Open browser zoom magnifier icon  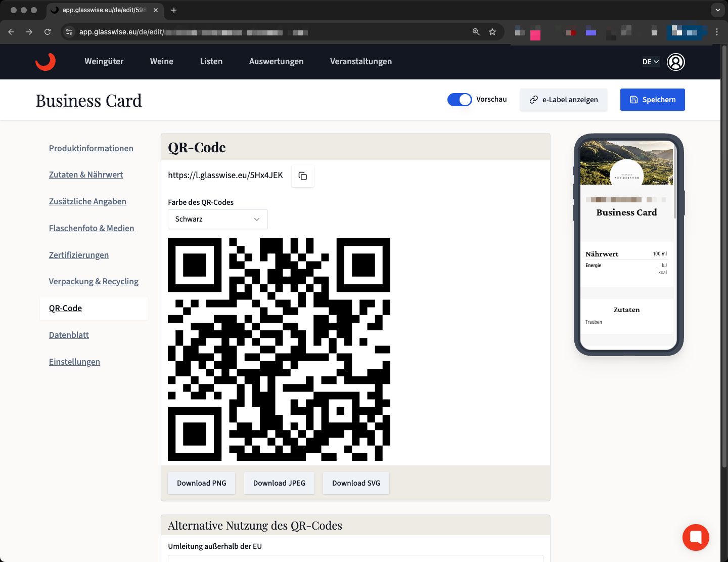476,32
